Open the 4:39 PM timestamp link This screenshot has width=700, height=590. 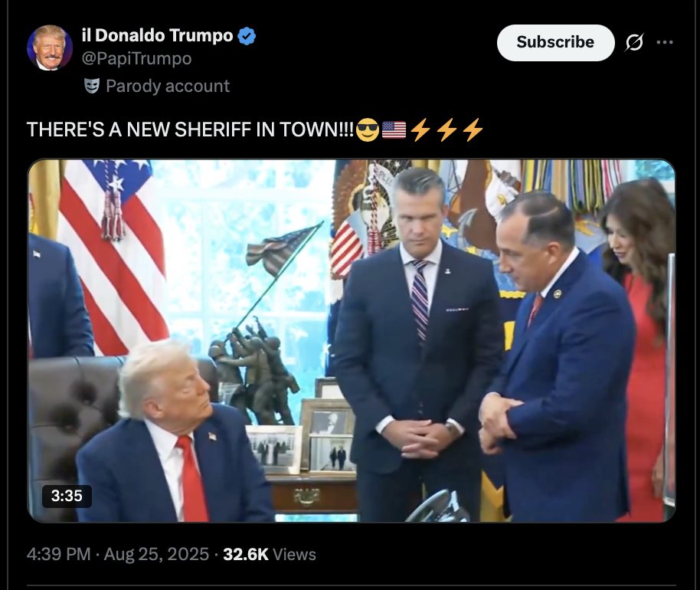pos(58,554)
